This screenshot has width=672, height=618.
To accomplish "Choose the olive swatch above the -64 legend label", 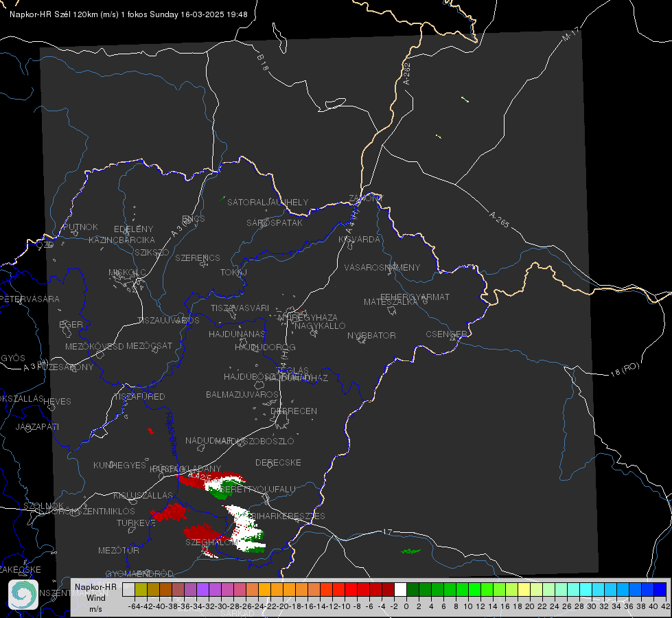I will 141,589.
